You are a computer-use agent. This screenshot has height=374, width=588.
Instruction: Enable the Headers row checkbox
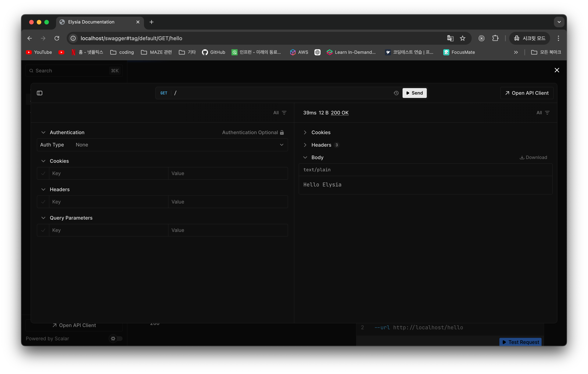pyautogui.click(x=43, y=202)
